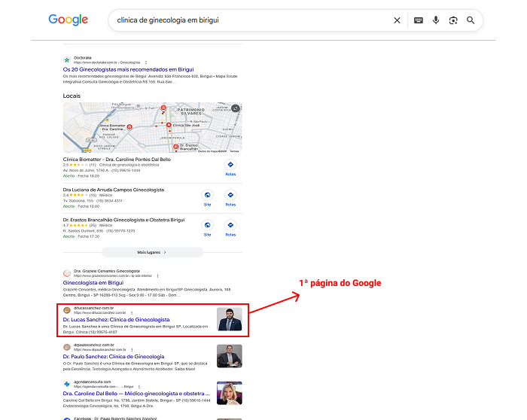527x420 pixels.
Task: Clear the search query with the X icon
Action: (x=397, y=20)
